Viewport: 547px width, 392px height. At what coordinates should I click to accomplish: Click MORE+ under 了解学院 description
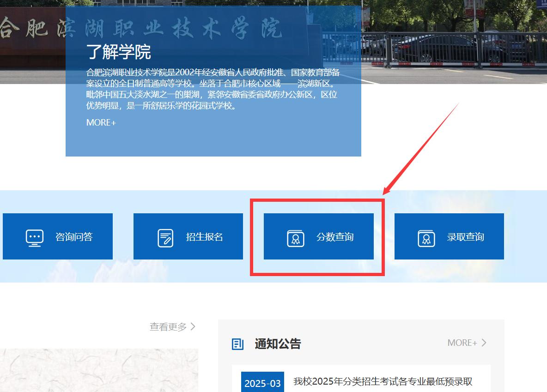[101, 123]
